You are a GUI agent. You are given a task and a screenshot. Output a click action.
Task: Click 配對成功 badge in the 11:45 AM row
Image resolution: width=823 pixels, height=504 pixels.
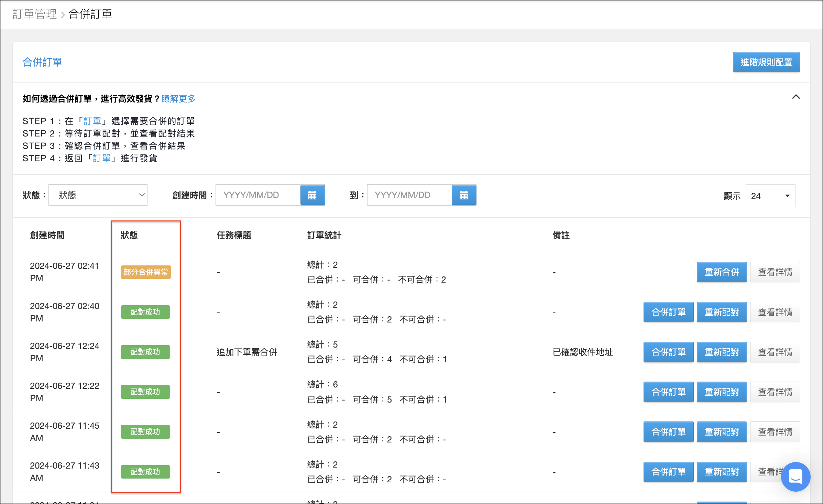point(145,432)
